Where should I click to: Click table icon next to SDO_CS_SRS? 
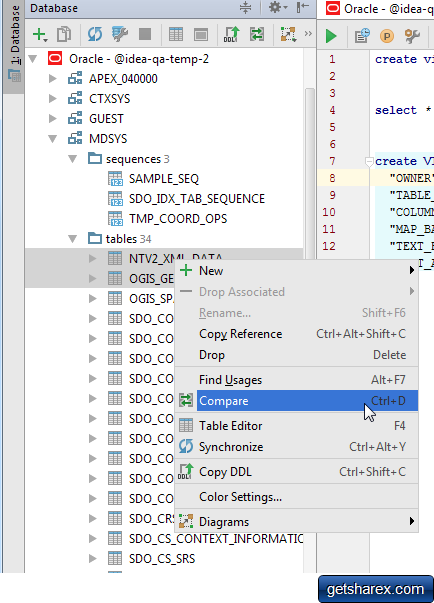(x=115, y=558)
